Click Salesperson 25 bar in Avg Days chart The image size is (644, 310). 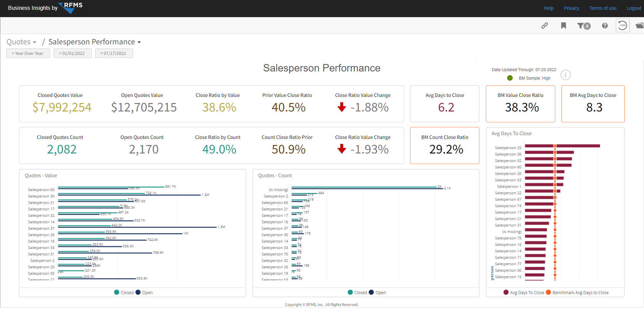tap(562, 146)
